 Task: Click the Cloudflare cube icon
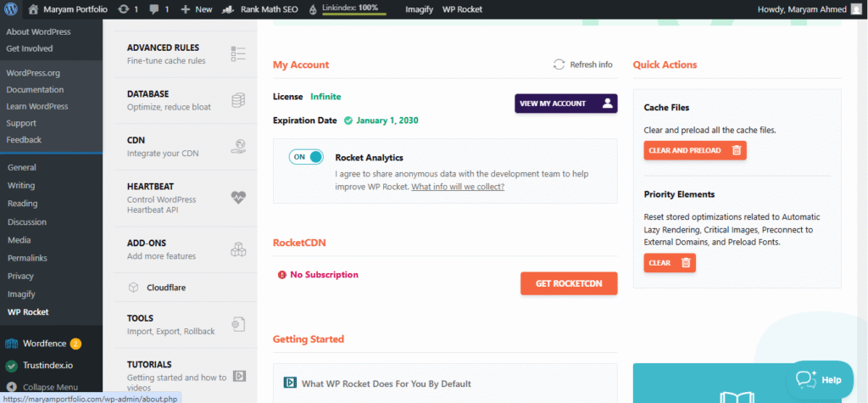[133, 288]
